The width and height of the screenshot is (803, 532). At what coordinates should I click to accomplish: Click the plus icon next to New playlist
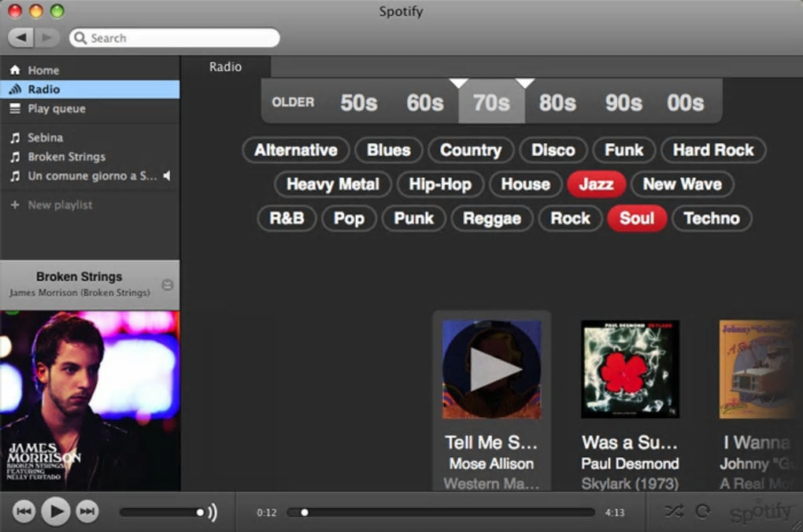[15, 205]
